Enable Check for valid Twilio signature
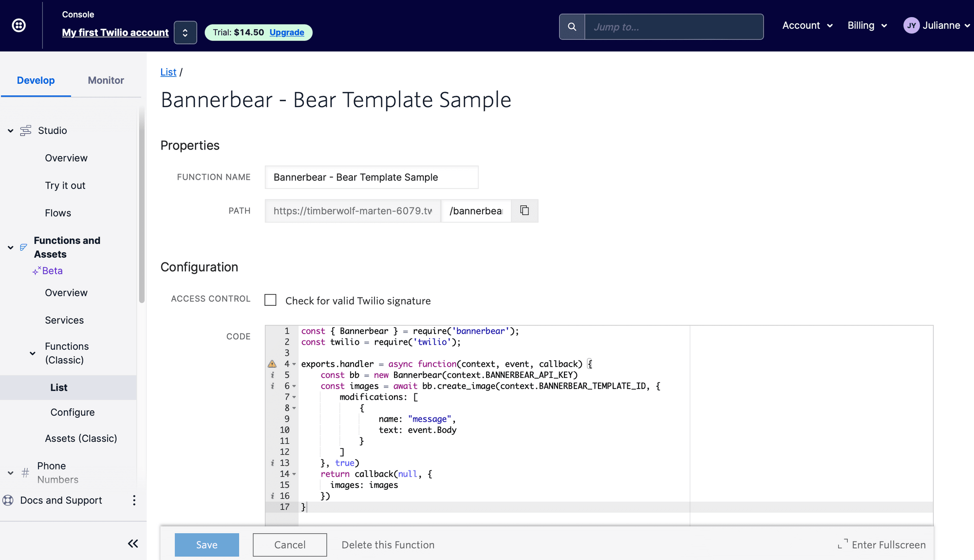 270,300
